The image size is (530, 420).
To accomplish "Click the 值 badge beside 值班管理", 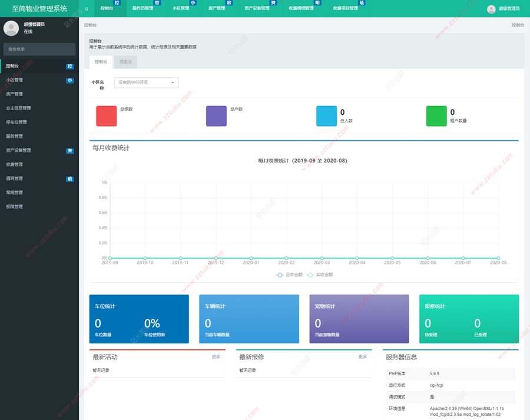I will click(x=69, y=178).
